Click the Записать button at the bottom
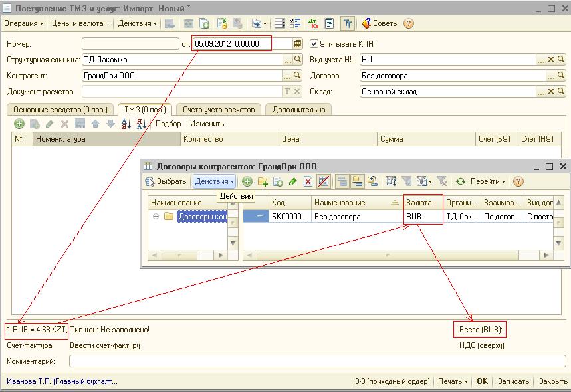571x392 pixels. pyautogui.click(x=513, y=381)
